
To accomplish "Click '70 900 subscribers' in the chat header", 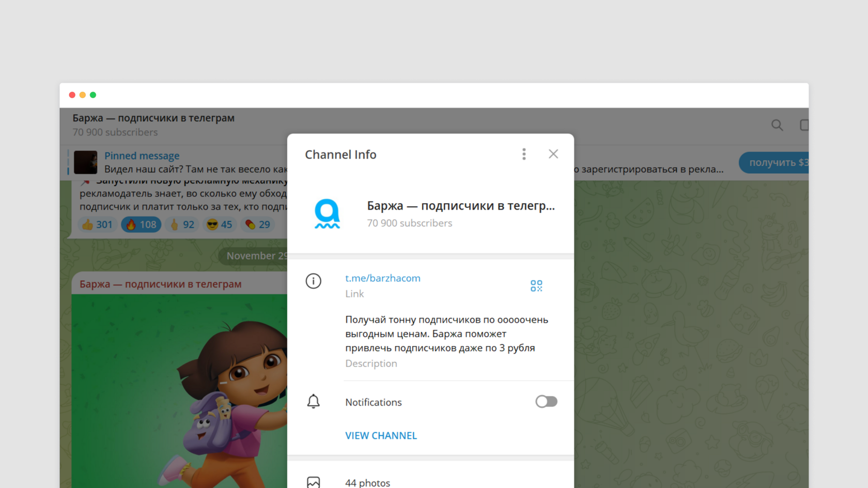I will coord(115,132).
